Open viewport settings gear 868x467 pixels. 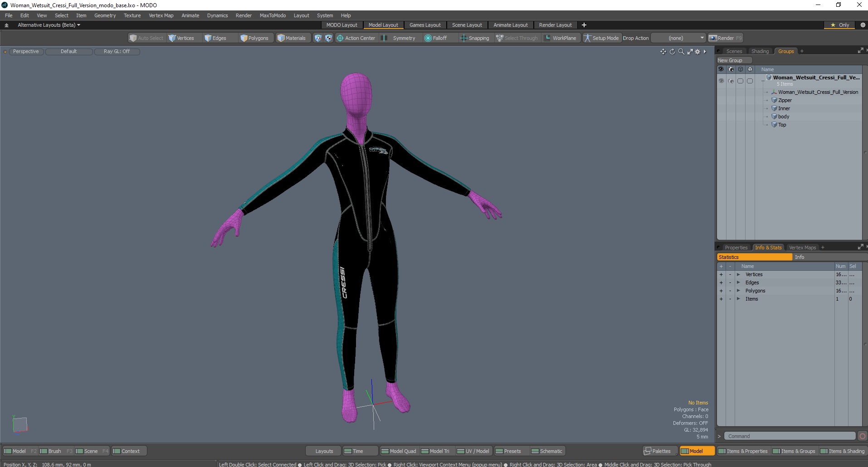pos(698,52)
